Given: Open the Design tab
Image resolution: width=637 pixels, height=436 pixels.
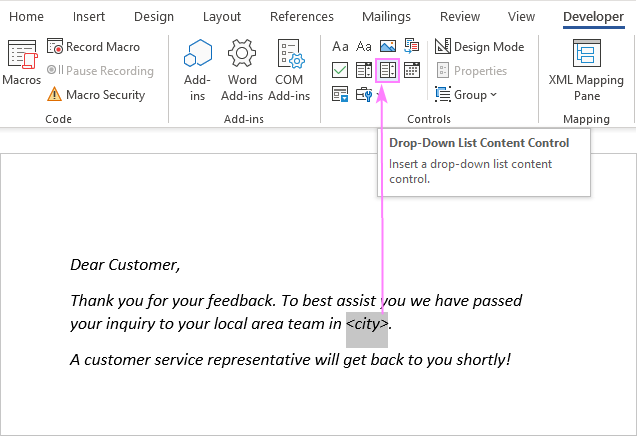Looking at the screenshot, I should pyautogui.click(x=154, y=17).
